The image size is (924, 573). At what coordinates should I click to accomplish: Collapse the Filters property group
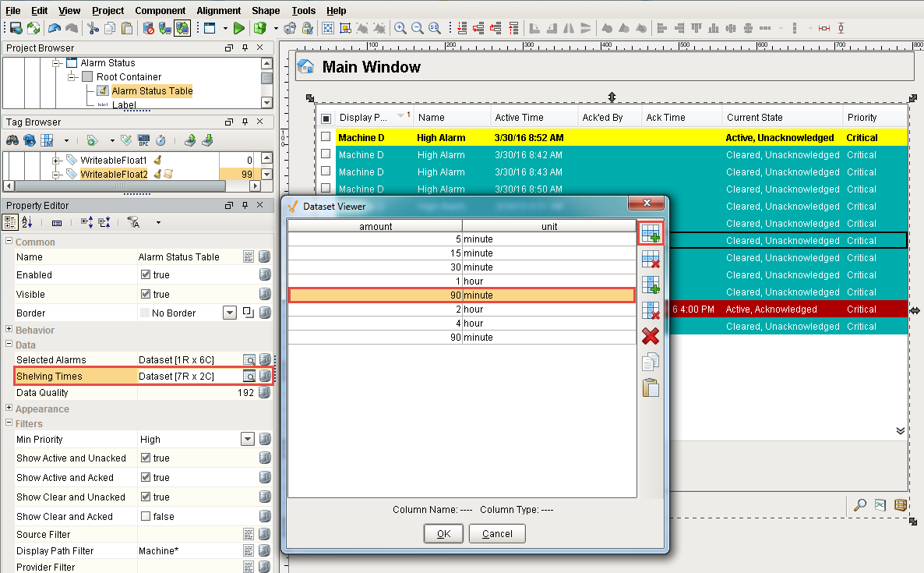click(9, 423)
